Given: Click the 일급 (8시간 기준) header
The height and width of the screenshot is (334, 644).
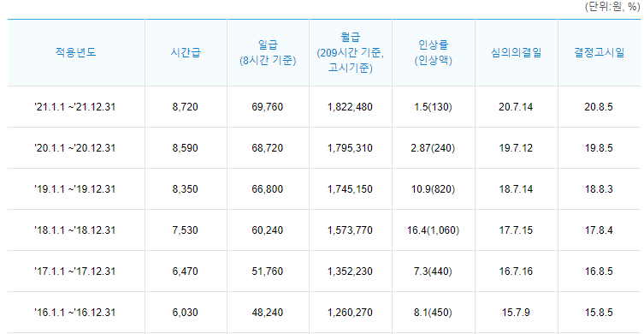Looking at the screenshot, I should point(268,52).
